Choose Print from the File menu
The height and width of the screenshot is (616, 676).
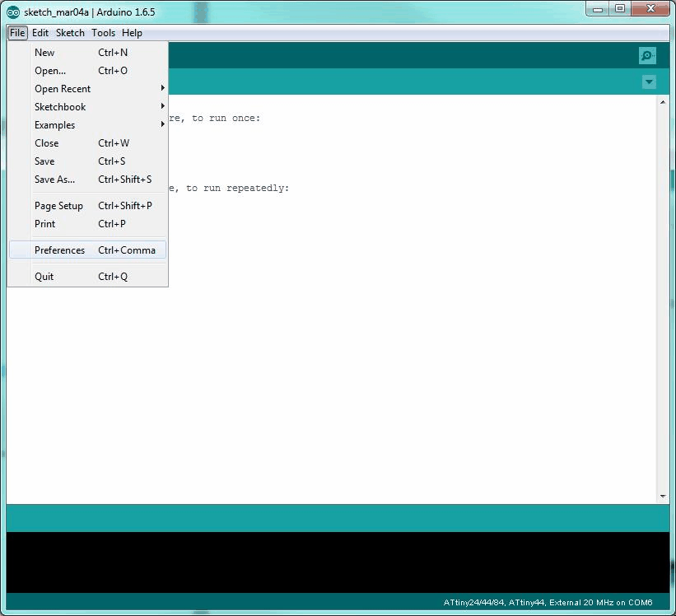click(87, 224)
